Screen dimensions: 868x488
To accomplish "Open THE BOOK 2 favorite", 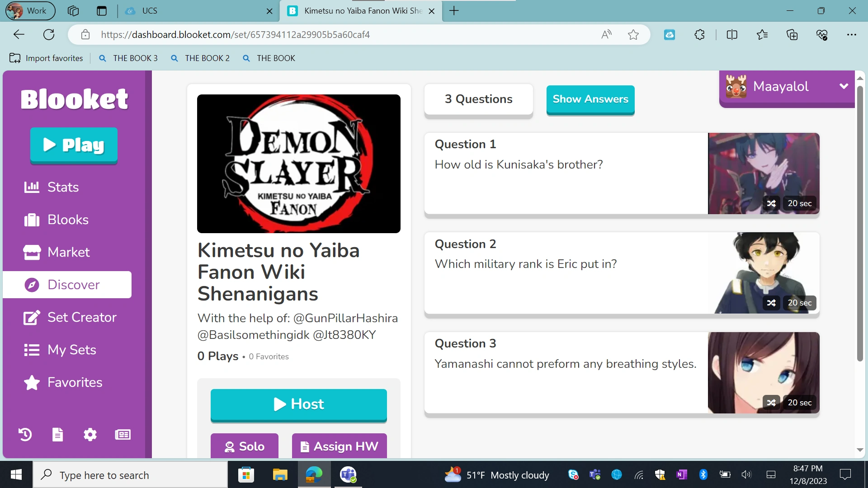I will [207, 58].
